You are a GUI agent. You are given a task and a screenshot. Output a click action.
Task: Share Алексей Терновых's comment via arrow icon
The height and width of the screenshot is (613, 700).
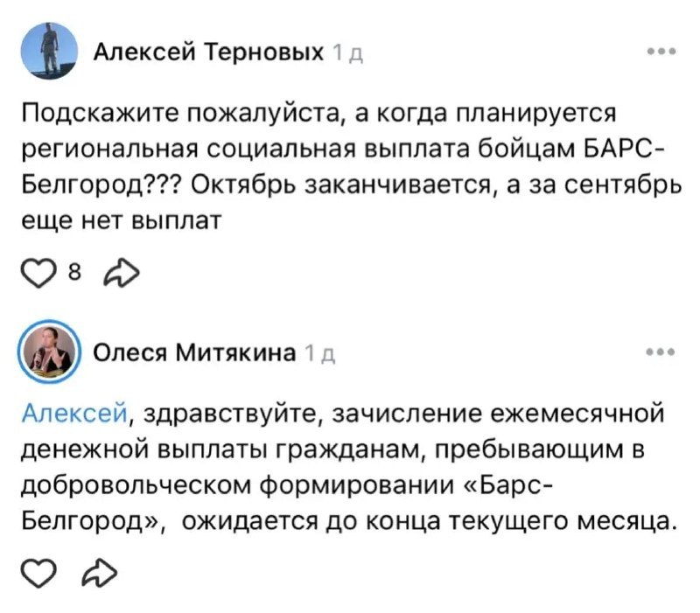point(121,272)
